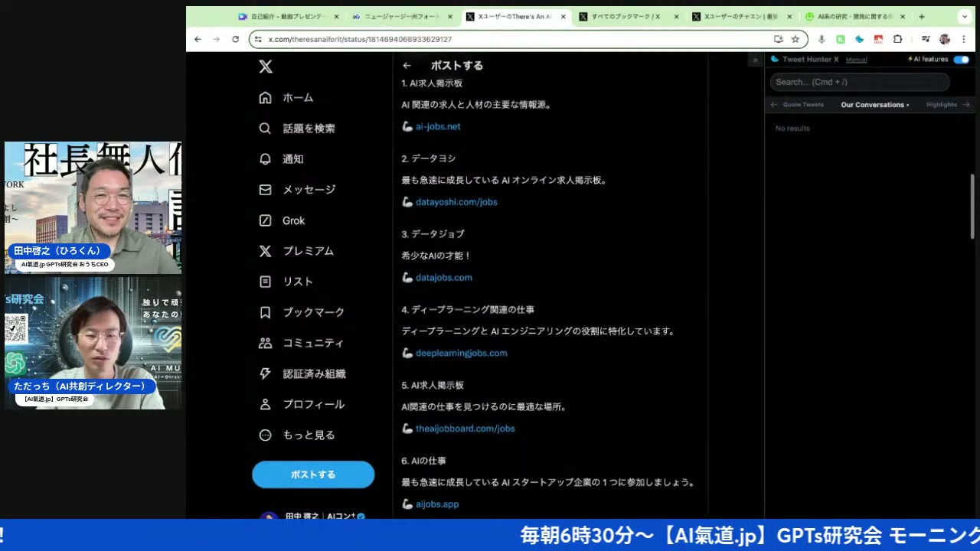This screenshot has width=980, height=551.
Task: Click the install/cast icon in address bar
Action: [779, 39]
